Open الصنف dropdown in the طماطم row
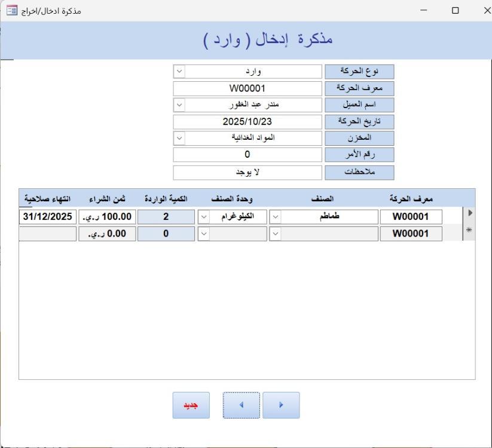 coord(275,217)
